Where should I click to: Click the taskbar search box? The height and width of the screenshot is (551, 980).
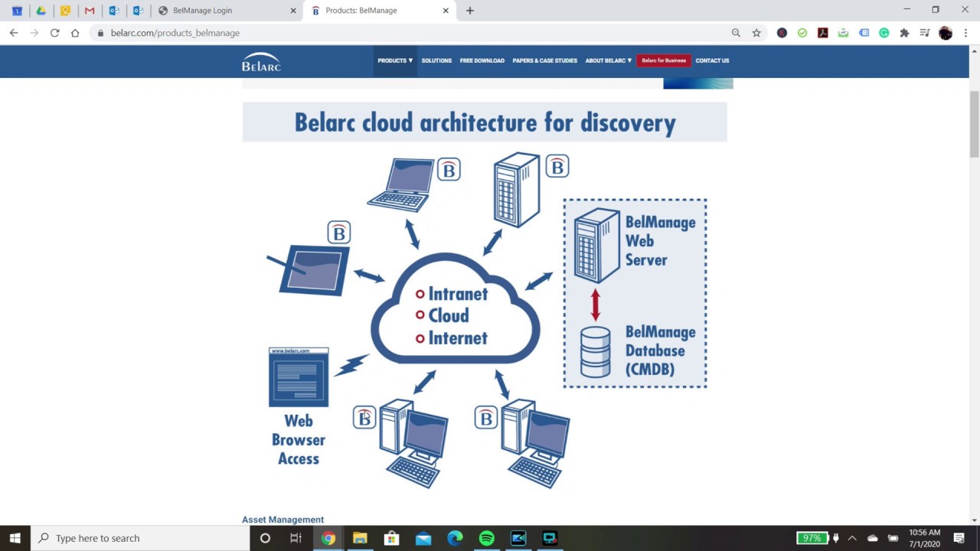click(140, 538)
